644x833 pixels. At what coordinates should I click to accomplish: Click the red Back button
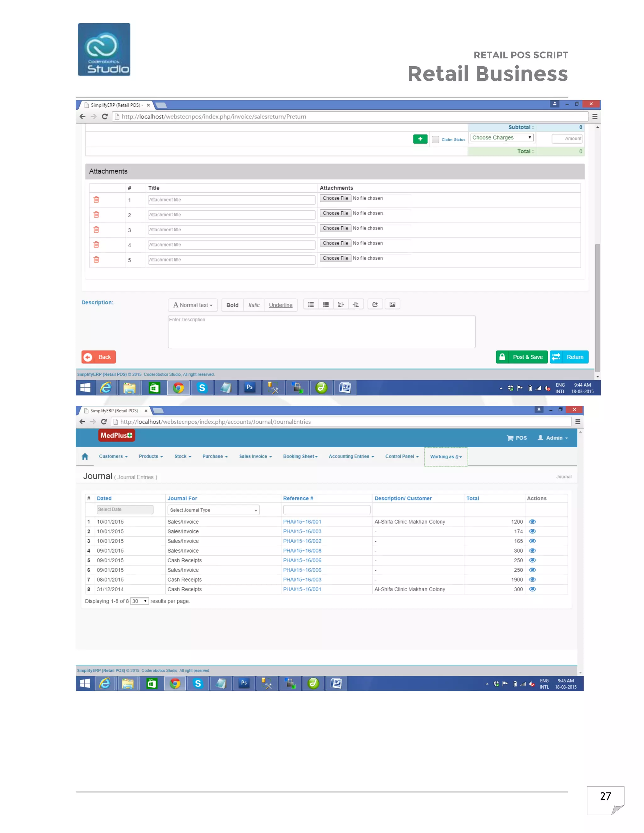(x=98, y=357)
